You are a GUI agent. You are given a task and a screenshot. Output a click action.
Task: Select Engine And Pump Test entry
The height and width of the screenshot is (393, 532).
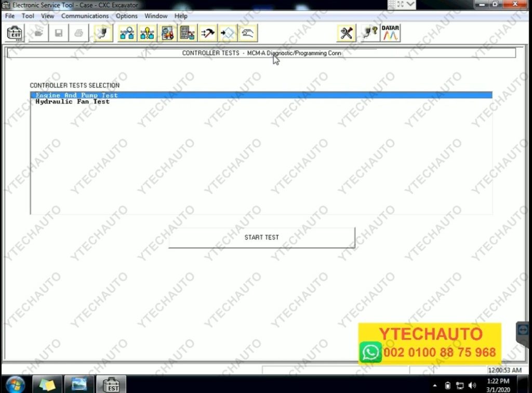[261, 96]
